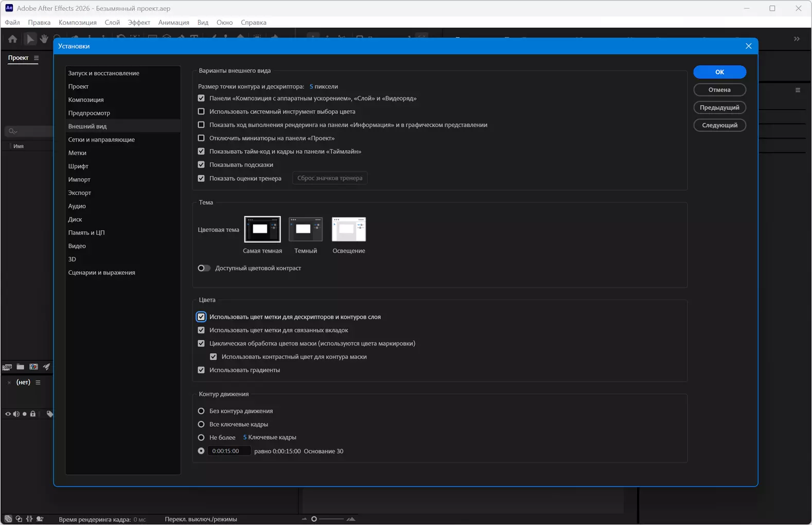
Task: Click Сброс значков тренера button
Action: point(330,178)
